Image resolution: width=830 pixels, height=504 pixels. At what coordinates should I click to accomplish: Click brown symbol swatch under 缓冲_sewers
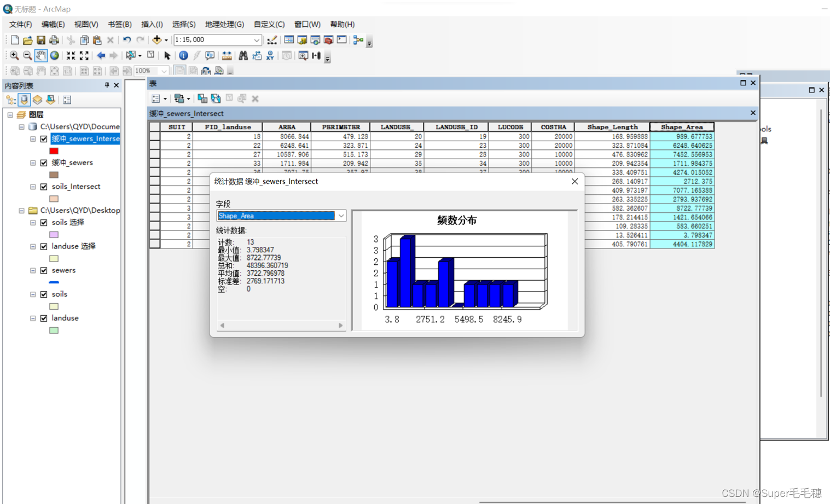[54, 175]
